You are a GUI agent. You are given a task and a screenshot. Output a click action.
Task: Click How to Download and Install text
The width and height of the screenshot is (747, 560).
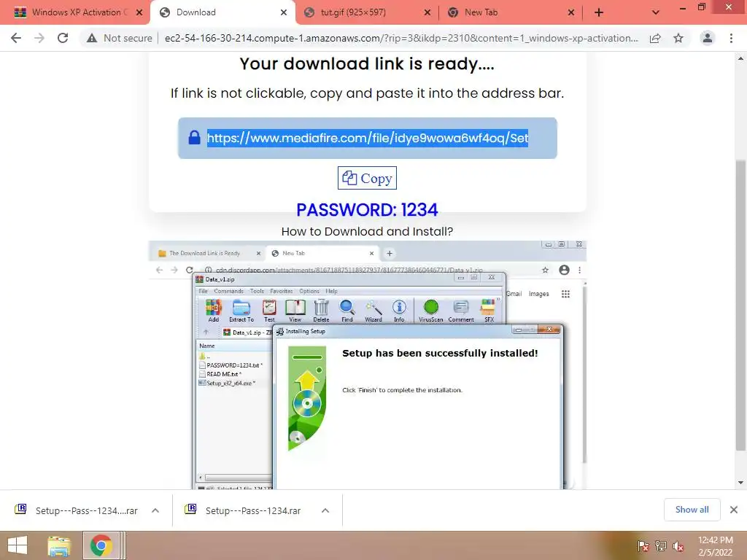(x=367, y=231)
